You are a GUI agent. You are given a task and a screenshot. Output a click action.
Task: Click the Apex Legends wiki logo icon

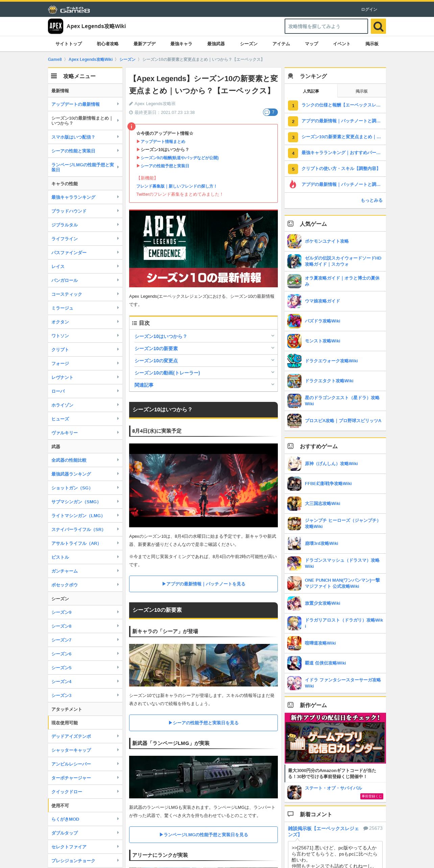55,26
